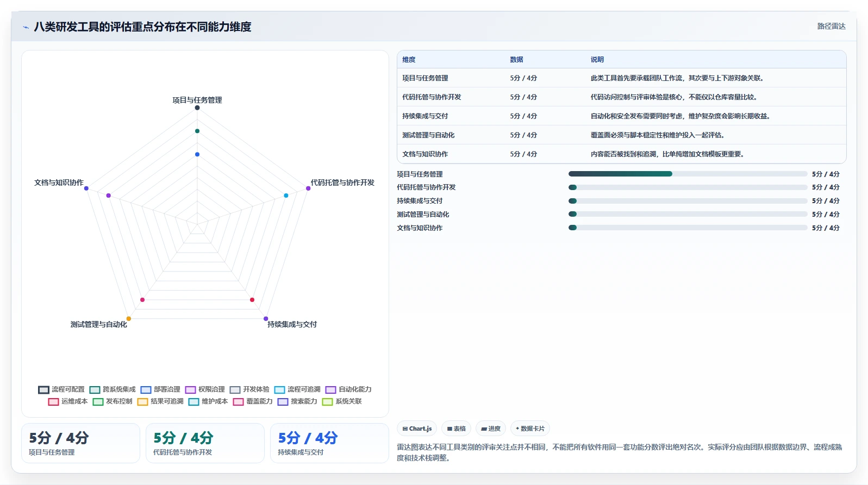Screen dimensions: 868x485
Task: Click the 持续集成与交付 progress bar
Action: click(688, 201)
